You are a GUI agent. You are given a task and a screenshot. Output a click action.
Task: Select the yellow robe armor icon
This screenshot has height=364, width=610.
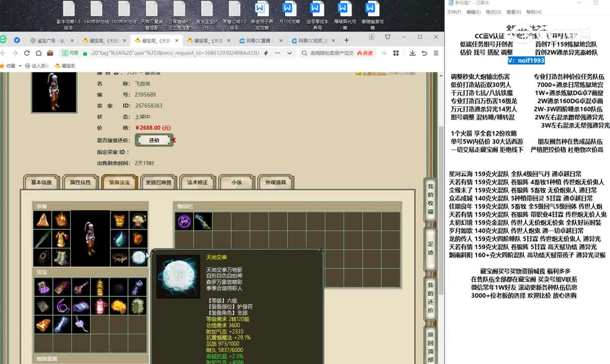[61, 239]
